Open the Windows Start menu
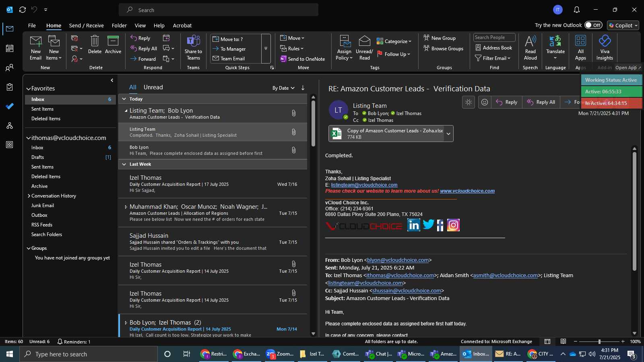Image resolution: width=644 pixels, height=362 pixels. [x=10, y=354]
